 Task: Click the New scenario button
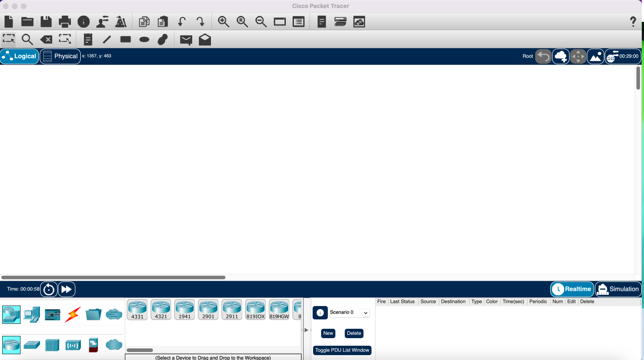(328, 333)
